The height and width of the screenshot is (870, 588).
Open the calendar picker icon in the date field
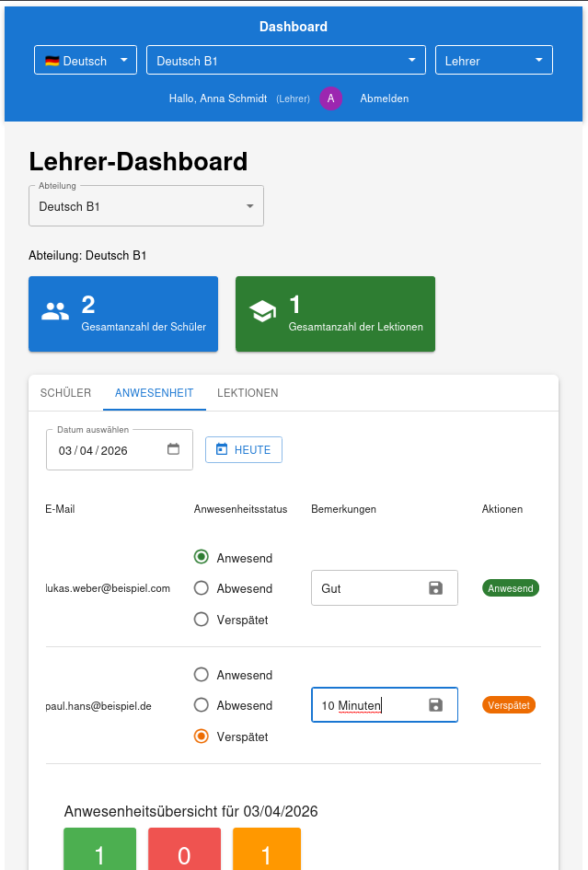[173, 450]
